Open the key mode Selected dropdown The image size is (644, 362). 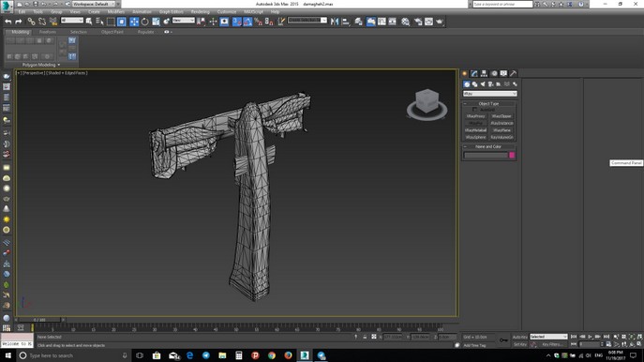pos(548,337)
